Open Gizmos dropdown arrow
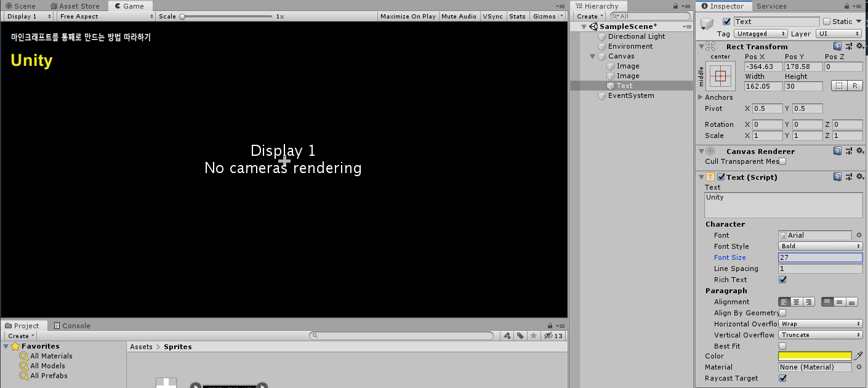This screenshot has width=868, height=388. (562, 17)
